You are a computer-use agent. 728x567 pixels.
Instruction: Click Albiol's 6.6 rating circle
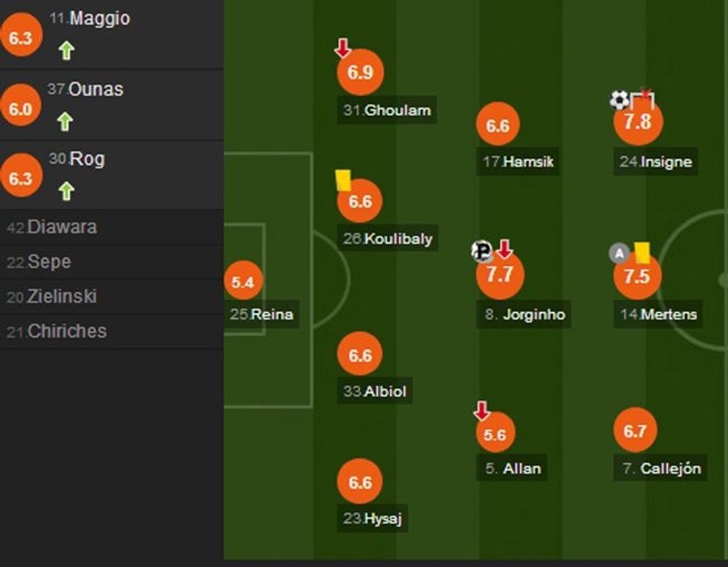coord(360,355)
